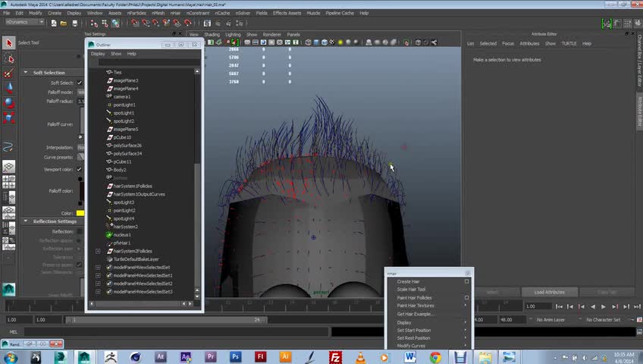The image size is (643, 364).
Task: Click the yellow Color swatch
Action: click(x=80, y=213)
